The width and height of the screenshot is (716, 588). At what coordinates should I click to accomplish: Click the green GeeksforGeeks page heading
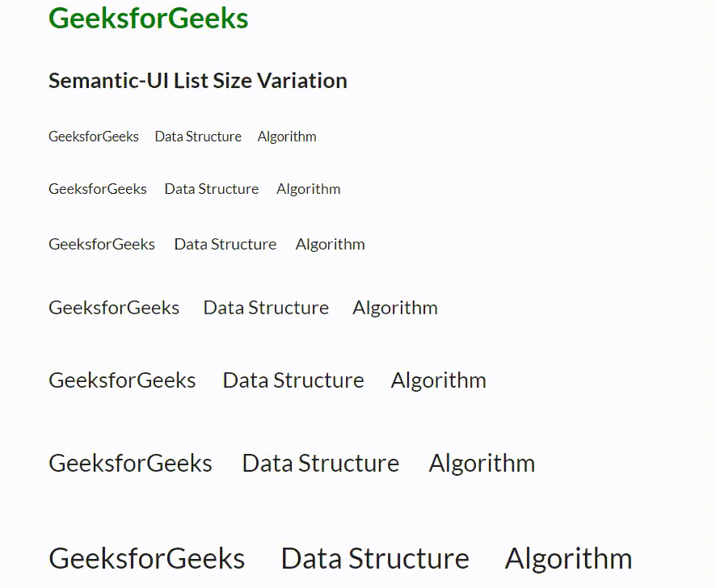click(x=149, y=19)
